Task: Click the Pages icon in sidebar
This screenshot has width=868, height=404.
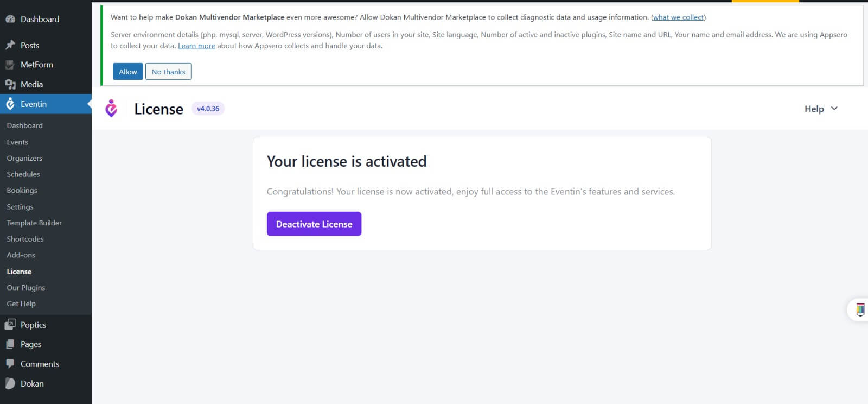Action: (10, 344)
